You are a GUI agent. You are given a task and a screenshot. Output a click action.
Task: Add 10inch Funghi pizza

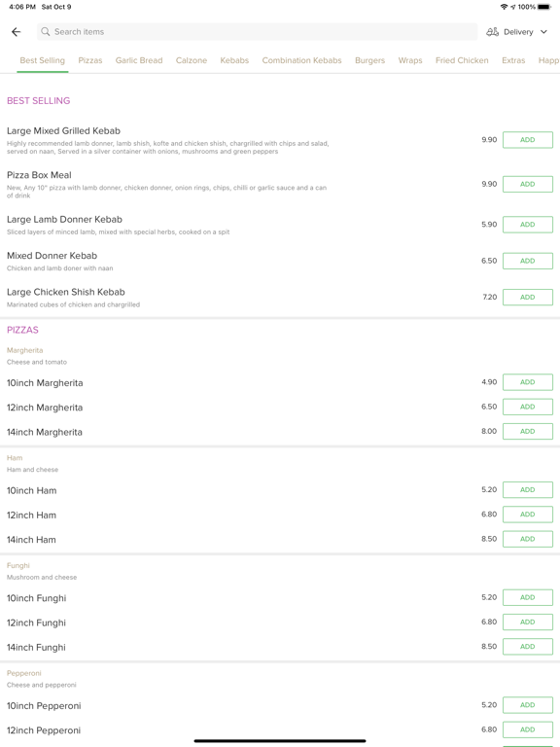click(528, 597)
